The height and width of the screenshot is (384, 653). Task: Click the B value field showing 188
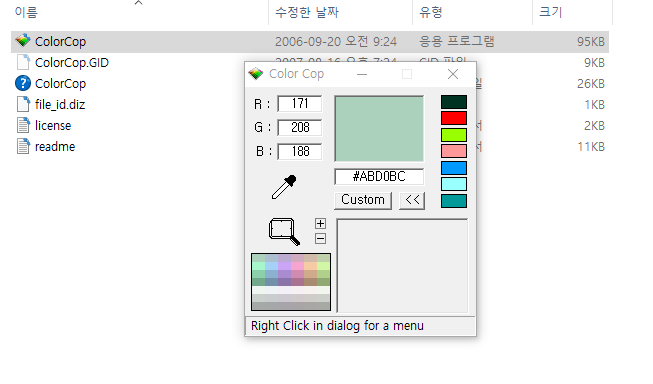click(x=300, y=151)
